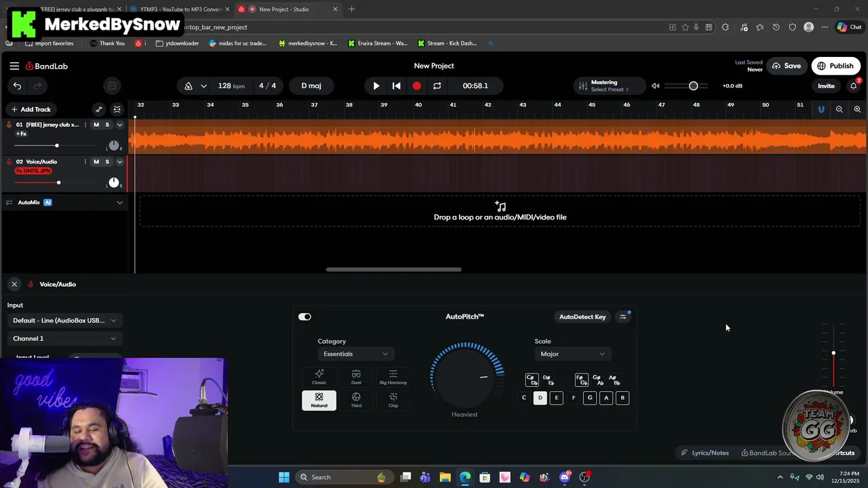The height and width of the screenshot is (488, 868).
Task: Select the D note key
Action: click(x=540, y=398)
